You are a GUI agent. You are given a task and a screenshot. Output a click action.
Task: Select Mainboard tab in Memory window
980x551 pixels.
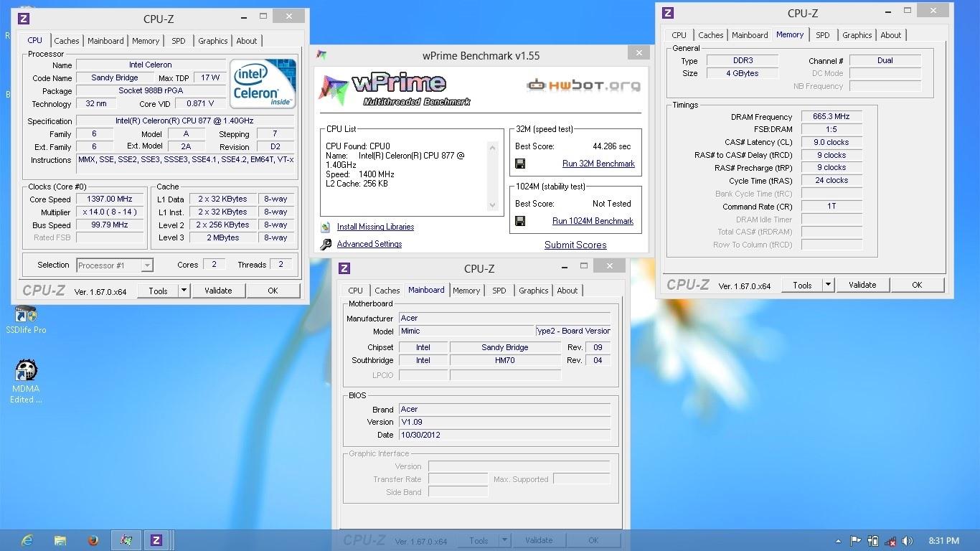750,35
